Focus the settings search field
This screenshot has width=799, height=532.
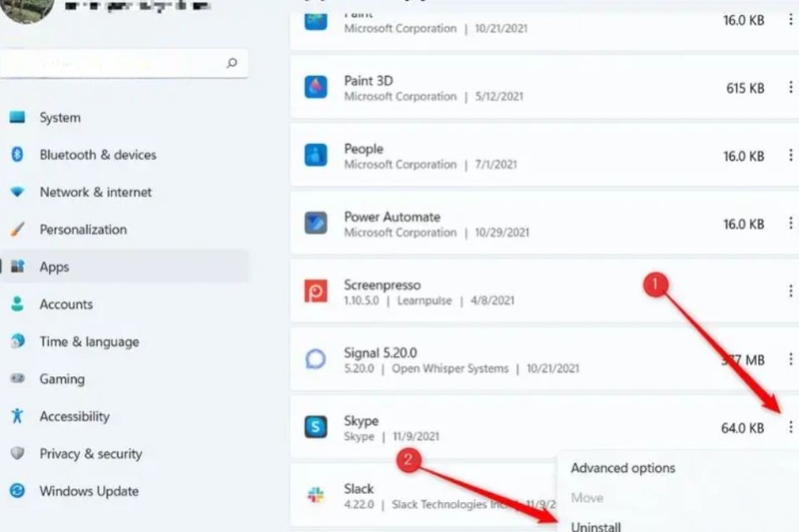coord(124,63)
